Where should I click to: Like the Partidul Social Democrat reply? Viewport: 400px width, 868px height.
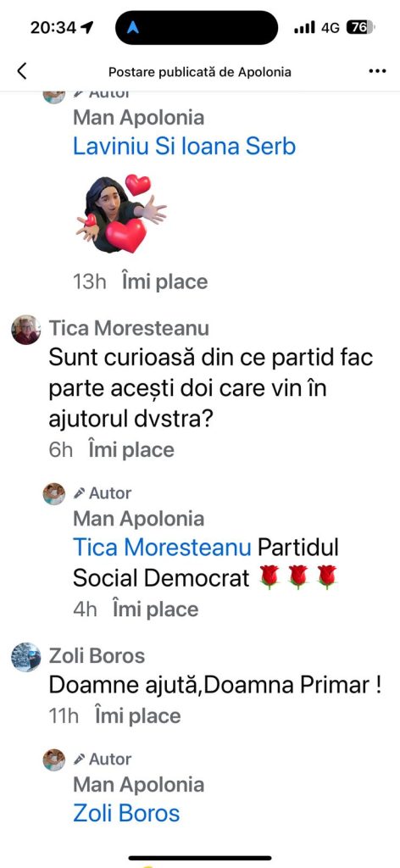(155, 609)
